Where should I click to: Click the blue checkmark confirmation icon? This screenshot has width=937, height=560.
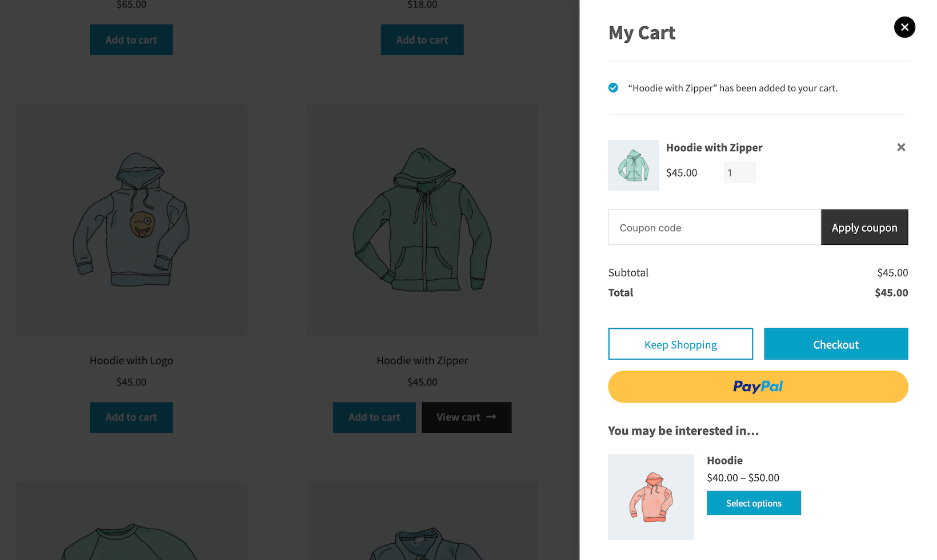(613, 87)
